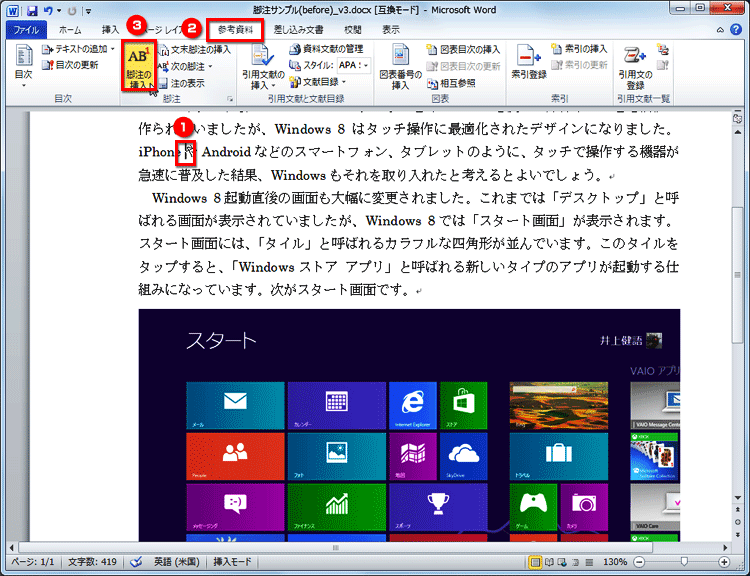Screen dimensions: 750x576
Task: Click the vertical scrollbar thumb
Action: point(738,274)
